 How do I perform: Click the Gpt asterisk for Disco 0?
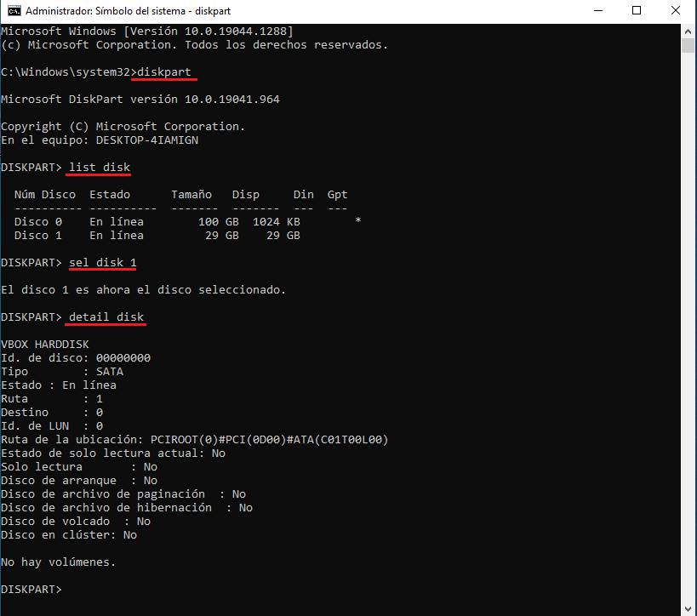[357, 220]
